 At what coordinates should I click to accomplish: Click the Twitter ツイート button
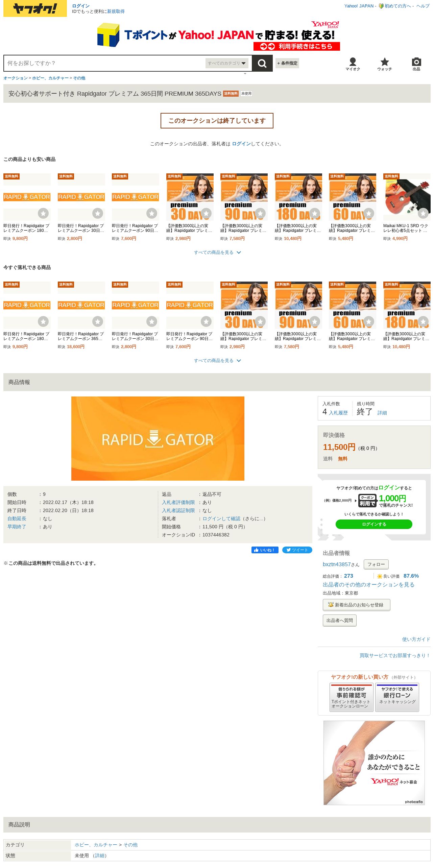click(297, 550)
